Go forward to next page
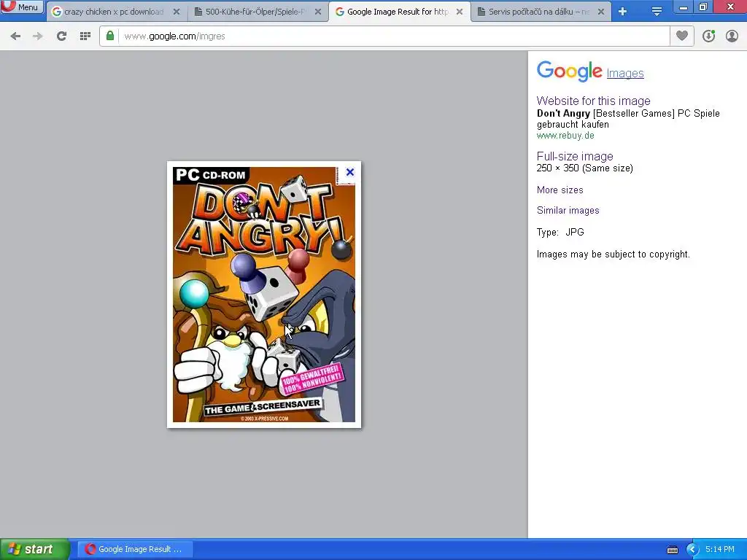This screenshot has width=747, height=560. tap(38, 36)
